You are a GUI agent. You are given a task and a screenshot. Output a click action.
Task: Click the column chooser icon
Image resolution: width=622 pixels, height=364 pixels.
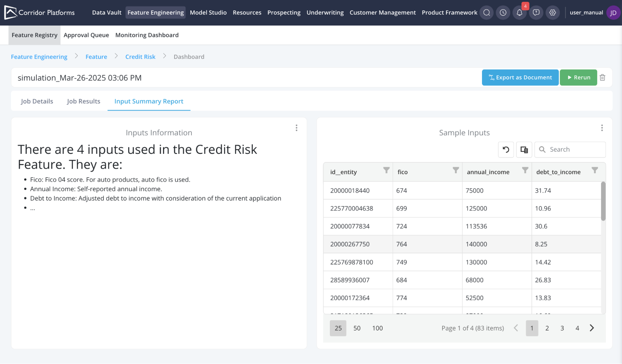(x=524, y=150)
